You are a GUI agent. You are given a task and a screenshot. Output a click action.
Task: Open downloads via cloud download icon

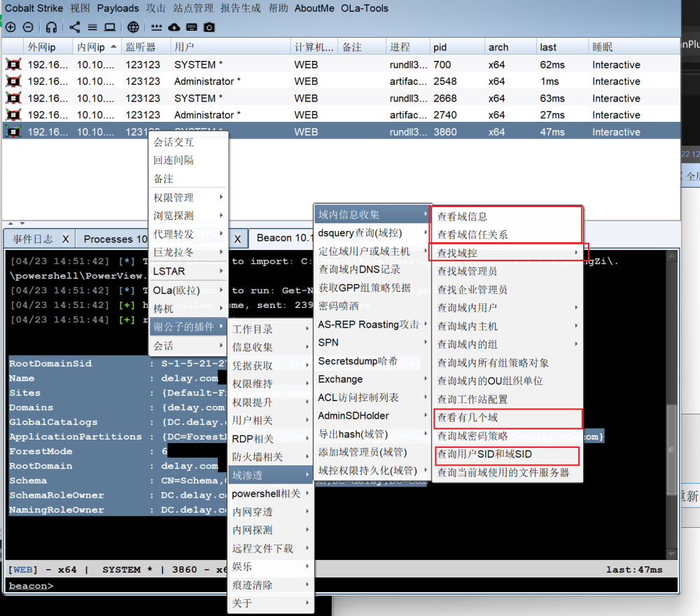(x=174, y=27)
